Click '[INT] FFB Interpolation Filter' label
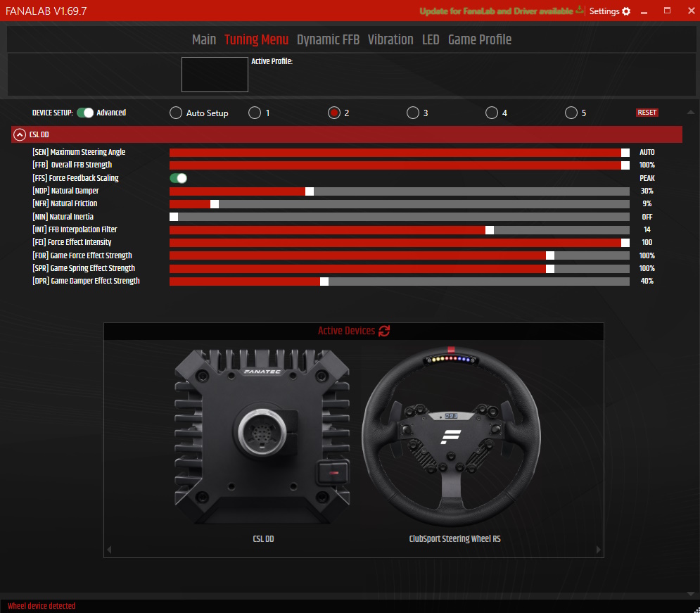The height and width of the screenshot is (613, 700). pyautogui.click(x=75, y=229)
